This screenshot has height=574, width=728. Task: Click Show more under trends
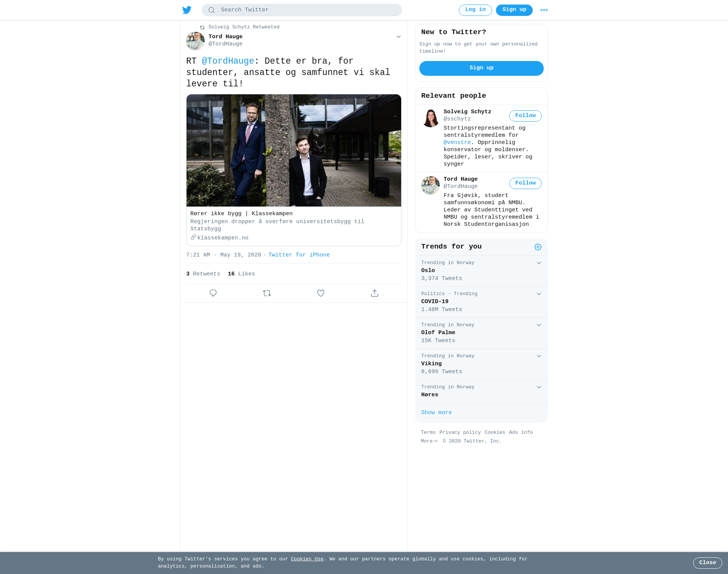436,413
